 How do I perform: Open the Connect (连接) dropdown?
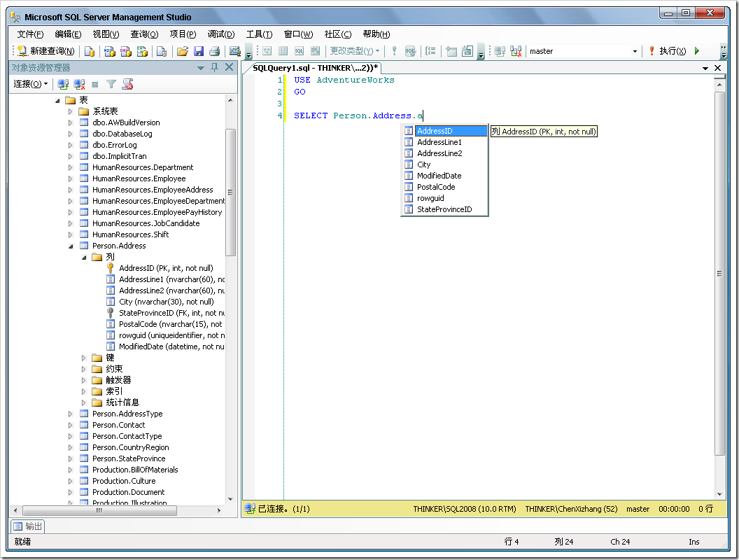click(x=30, y=84)
